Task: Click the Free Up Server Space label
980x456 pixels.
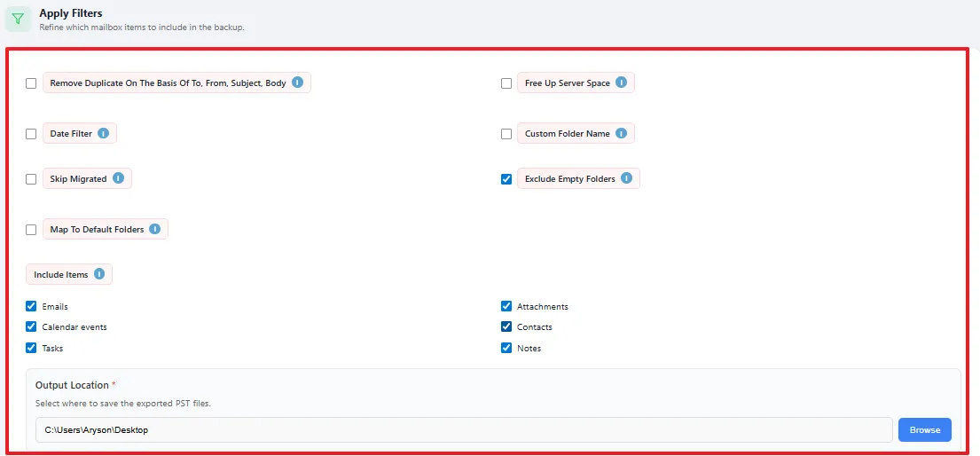Action: (568, 83)
